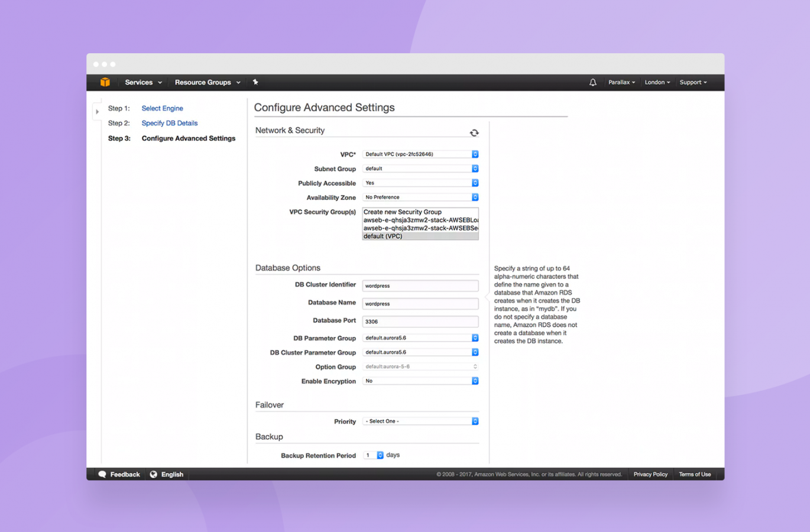Open the Enable Encryption dropdown
The height and width of the screenshot is (532, 810).
point(420,381)
